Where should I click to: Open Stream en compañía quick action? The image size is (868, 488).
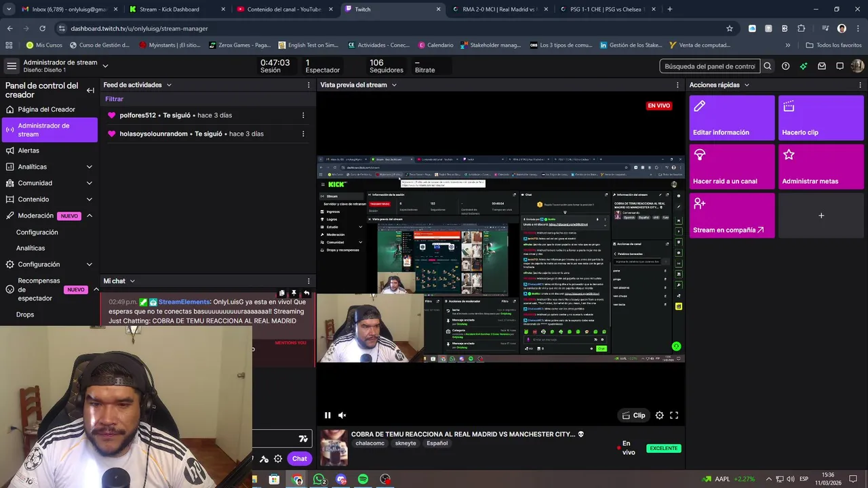(x=732, y=216)
